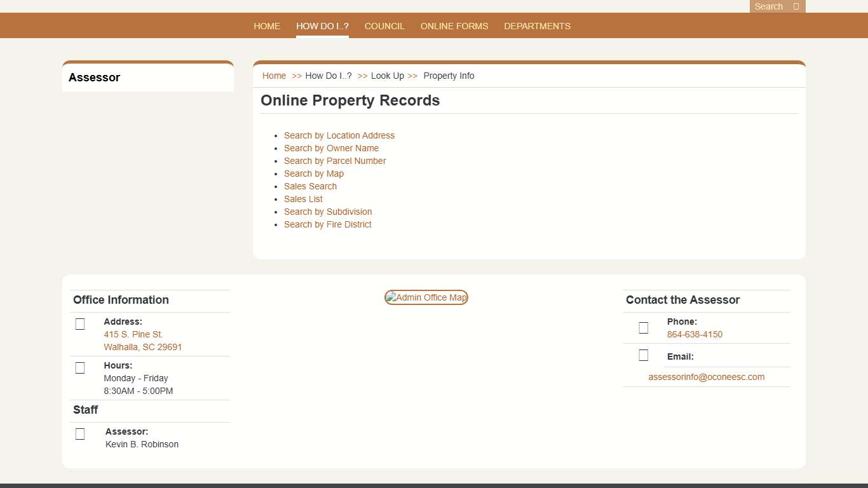Select the HOW DO I..? navigation tab
868x488 pixels.
click(x=322, y=26)
